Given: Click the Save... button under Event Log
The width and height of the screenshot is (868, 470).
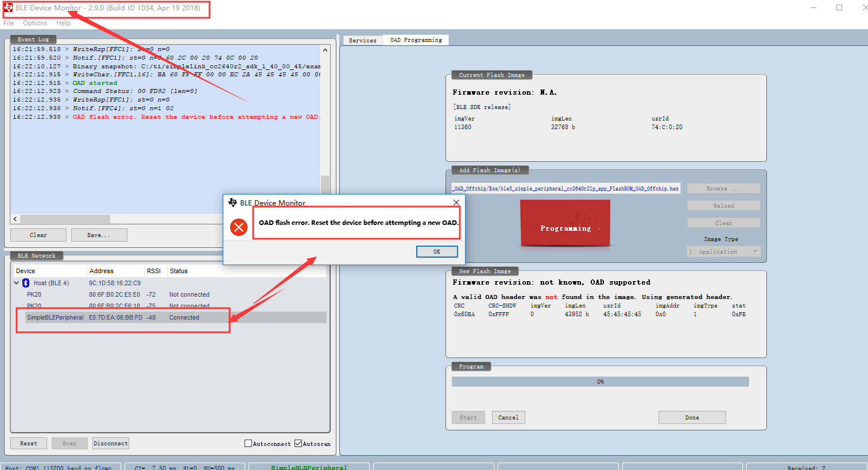Looking at the screenshot, I should click(99, 235).
